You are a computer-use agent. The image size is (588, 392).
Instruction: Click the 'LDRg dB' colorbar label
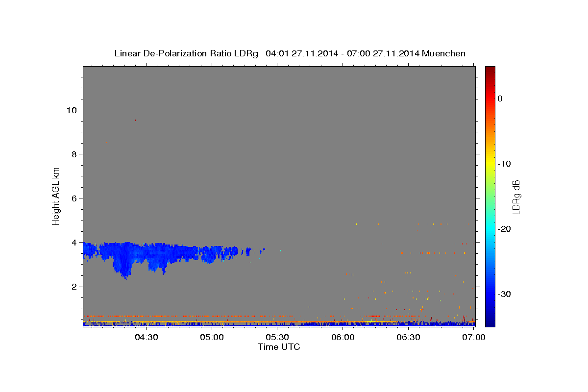(x=516, y=197)
